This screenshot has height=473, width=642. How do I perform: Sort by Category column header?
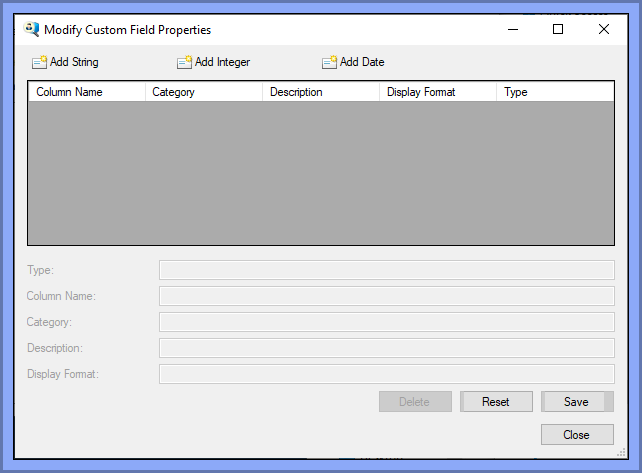tap(204, 92)
